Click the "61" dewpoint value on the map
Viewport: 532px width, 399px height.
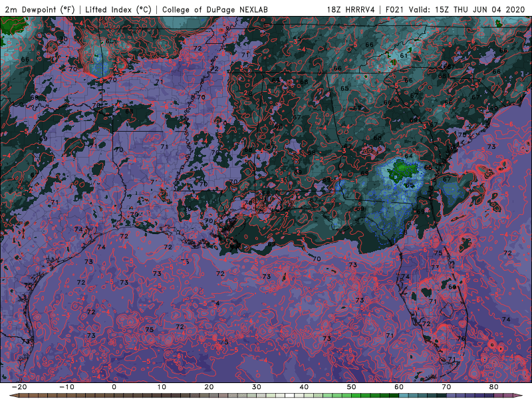point(404,55)
